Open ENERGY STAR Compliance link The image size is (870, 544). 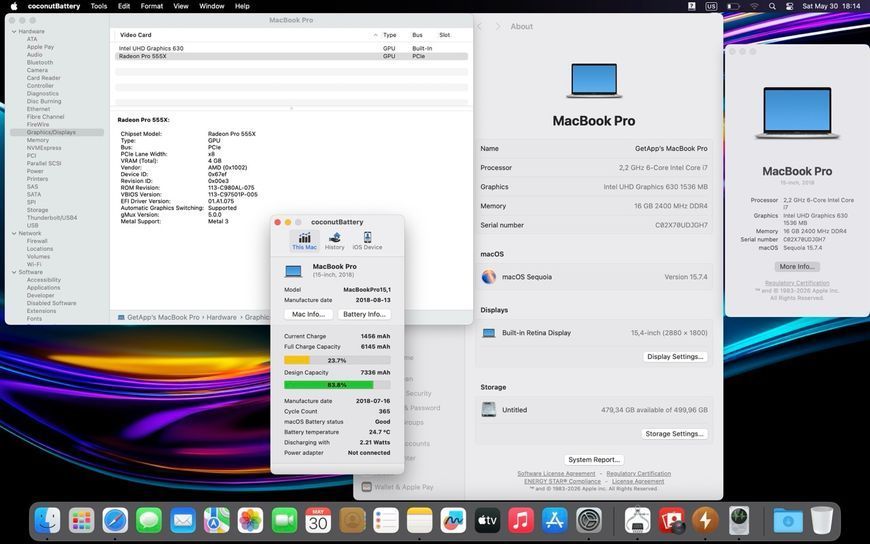(562, 481)
